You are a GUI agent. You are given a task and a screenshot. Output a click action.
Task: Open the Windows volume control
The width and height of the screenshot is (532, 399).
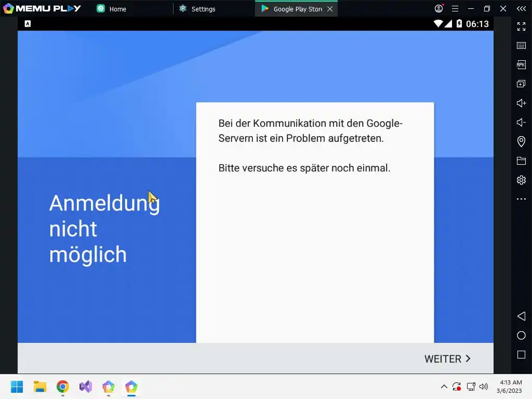(484, 387)
